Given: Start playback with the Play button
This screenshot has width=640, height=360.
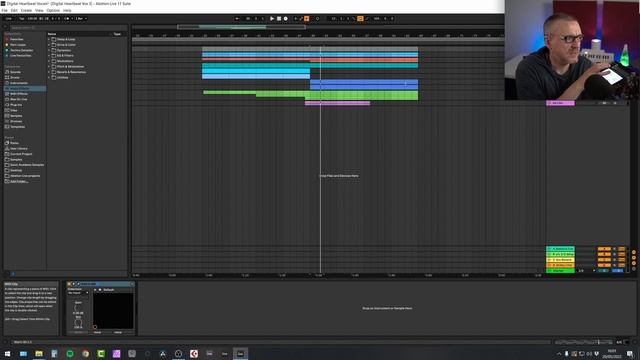Looking at the screenshot, I should click(272, 18).
